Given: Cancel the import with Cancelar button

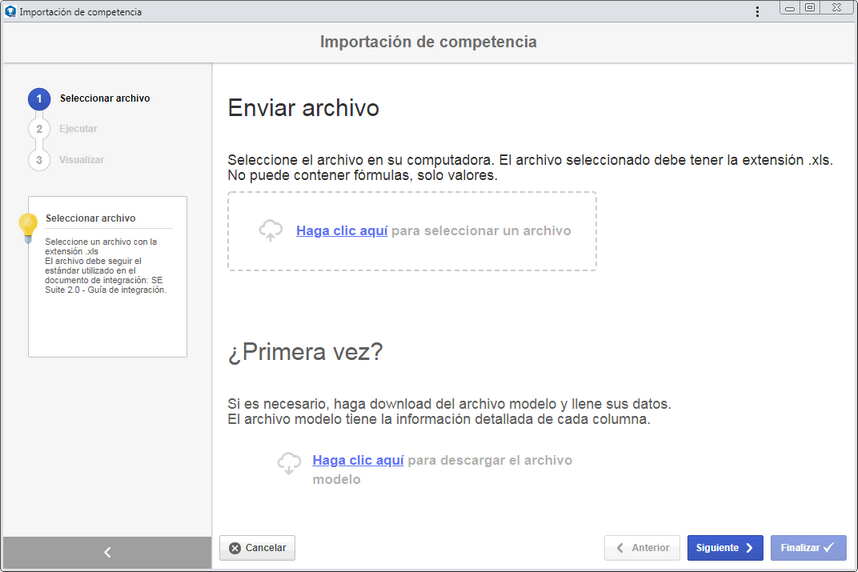Looking at the screenshot, I should (x=257, y=548).
